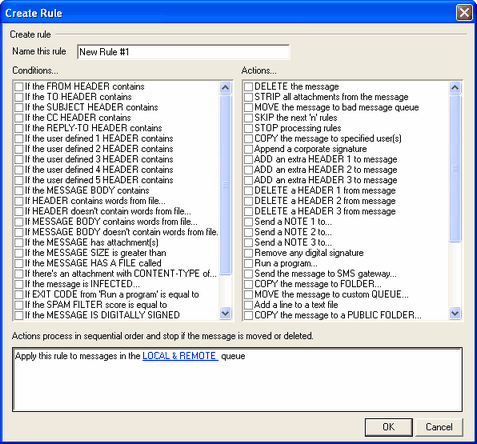Tick 'STRIP all attachments from the message'
This screenshot has height=444, width=477.
pos(248,97)
